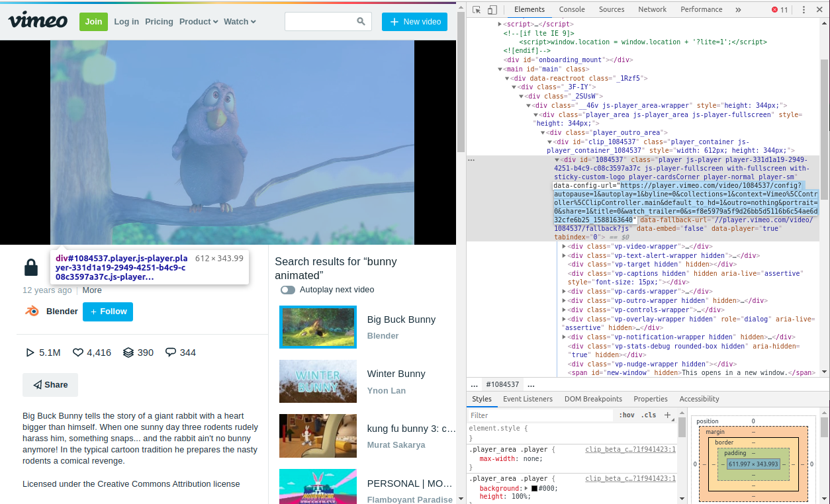
Task: Expand the vp-controls-wrapper div node
Action: (564, 310)
